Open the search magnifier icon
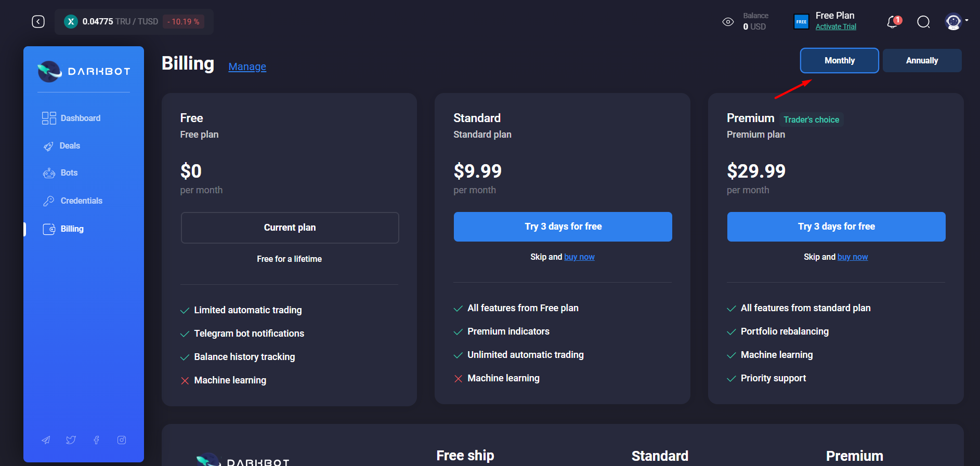The width and height of the screenshot is (980, 466). 923,22
